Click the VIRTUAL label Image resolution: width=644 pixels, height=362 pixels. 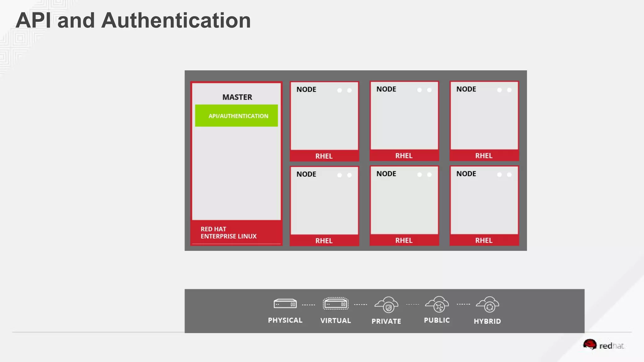click(x=336, y=321)
